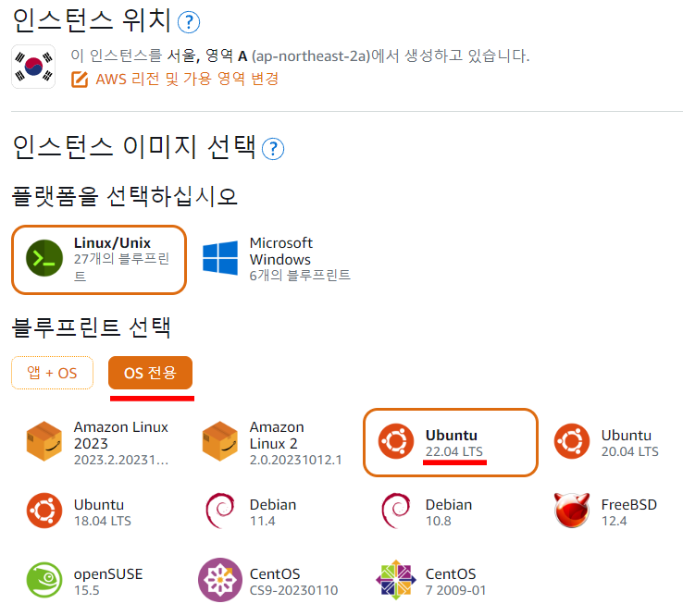Click AWS 리전 및 가용 영역 변경 link

pyautogui.click(x=187, y=80)
